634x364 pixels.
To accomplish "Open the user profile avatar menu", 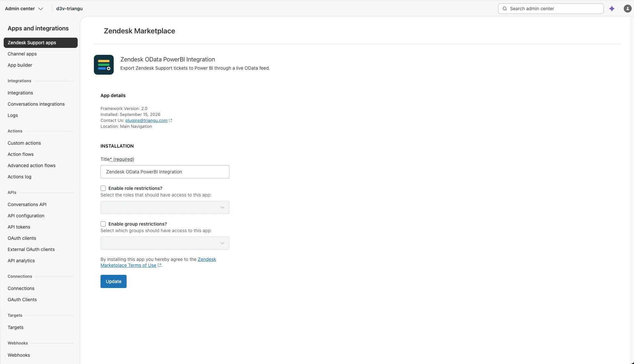I will click(x=627, y=9).
